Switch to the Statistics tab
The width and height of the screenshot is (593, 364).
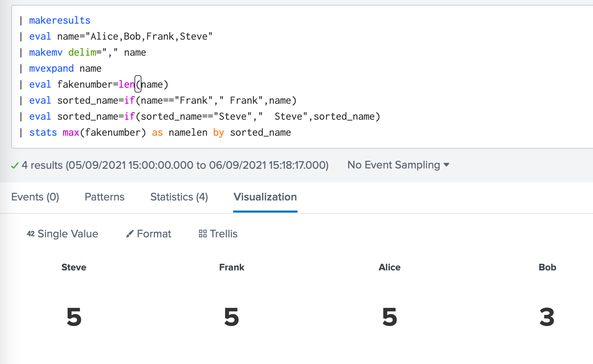point(179,197)
